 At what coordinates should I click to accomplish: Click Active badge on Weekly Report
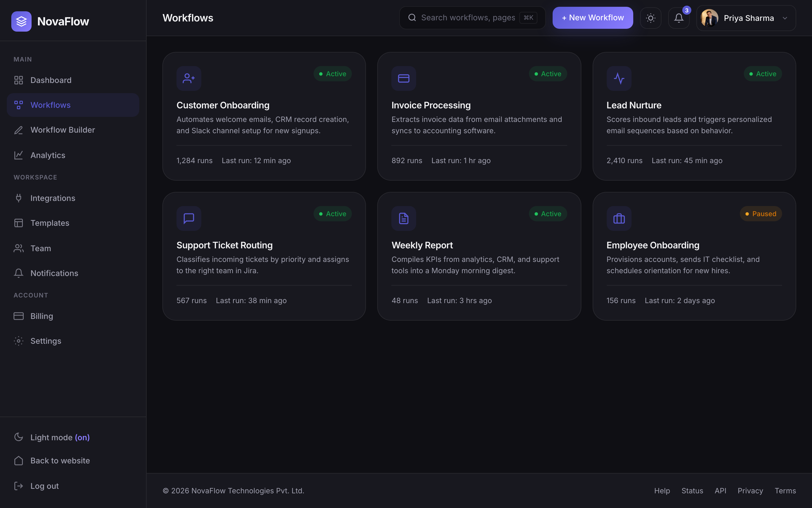tap(548, 214)
